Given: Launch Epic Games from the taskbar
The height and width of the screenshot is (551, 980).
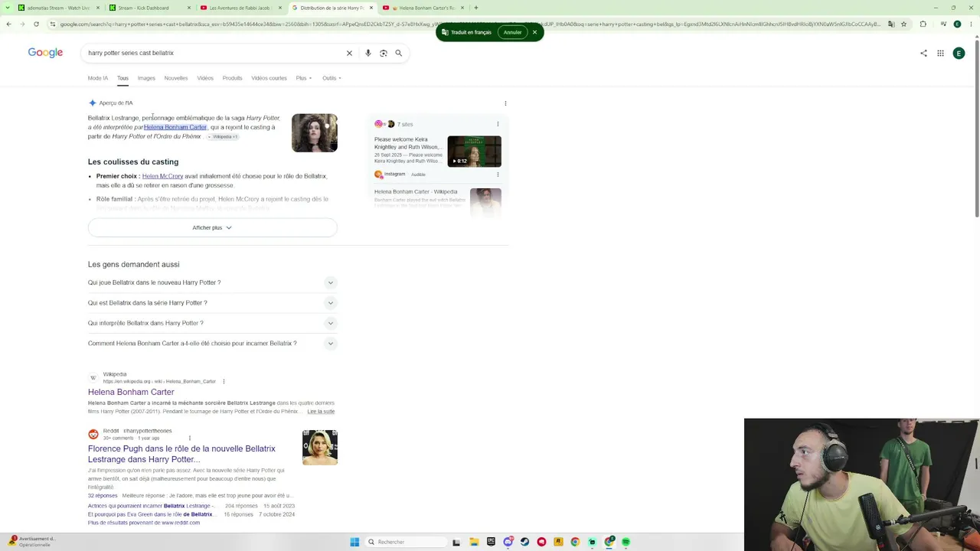Looking at the screenshot, I should [491, 542].
